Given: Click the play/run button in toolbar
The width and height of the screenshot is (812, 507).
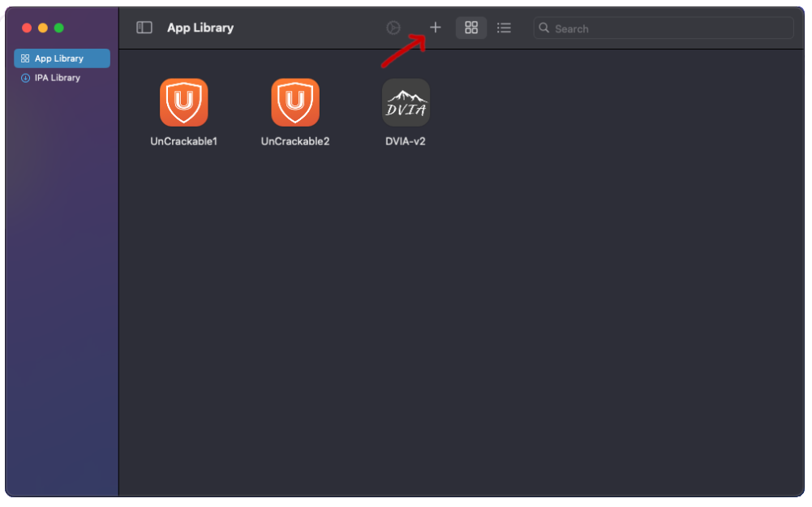Looking at the screenshot, I should pyautogui.click(x=393, y=28).
